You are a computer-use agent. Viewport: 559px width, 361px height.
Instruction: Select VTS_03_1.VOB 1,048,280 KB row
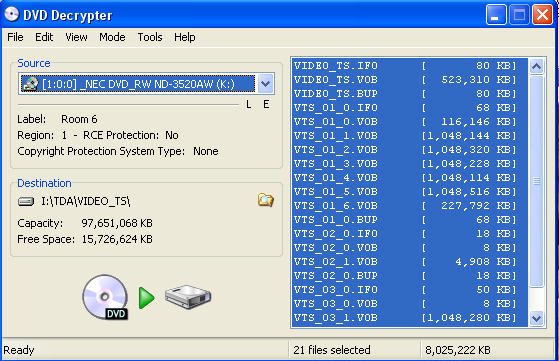click(x=410, y=318)
